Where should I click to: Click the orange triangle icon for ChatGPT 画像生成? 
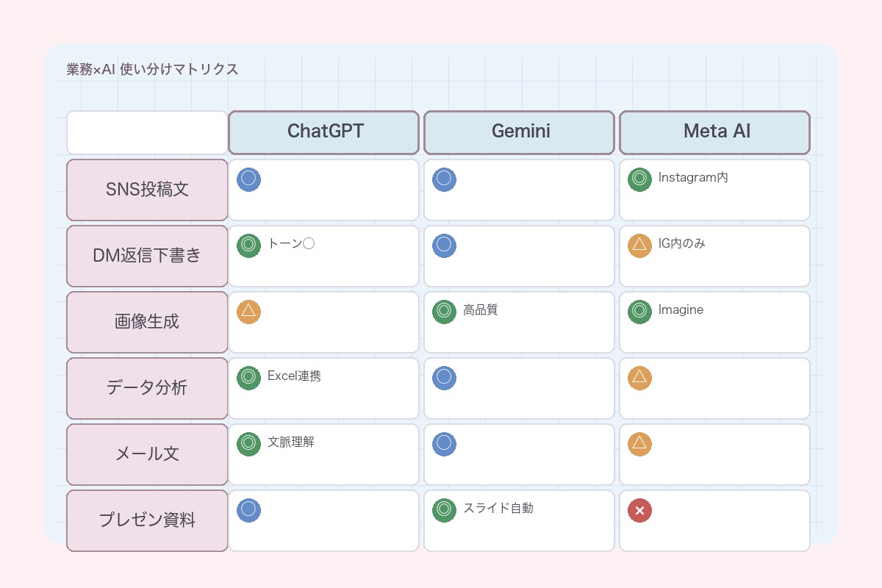[x=248, y=312]
